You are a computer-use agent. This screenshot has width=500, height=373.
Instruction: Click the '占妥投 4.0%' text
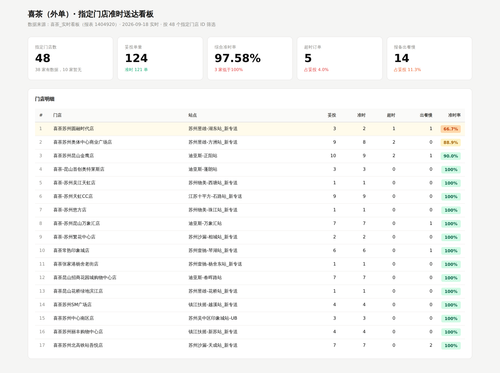pos(316,70)
